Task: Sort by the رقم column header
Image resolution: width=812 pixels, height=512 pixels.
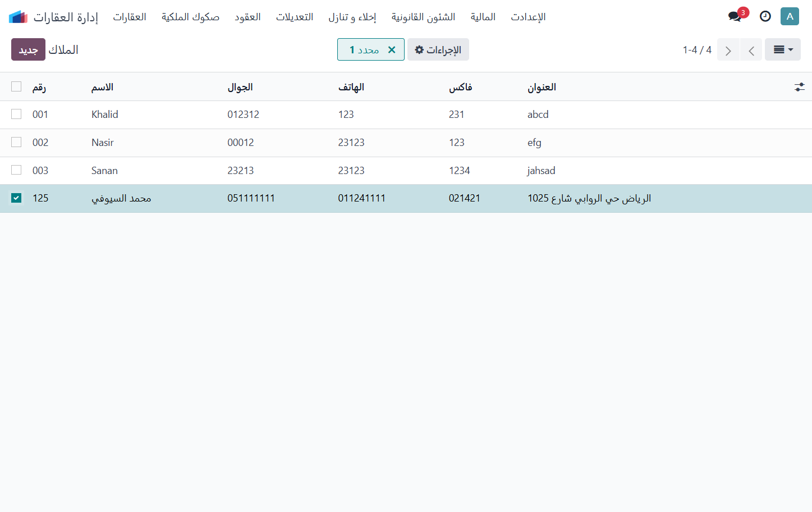Action: point(39,87)
